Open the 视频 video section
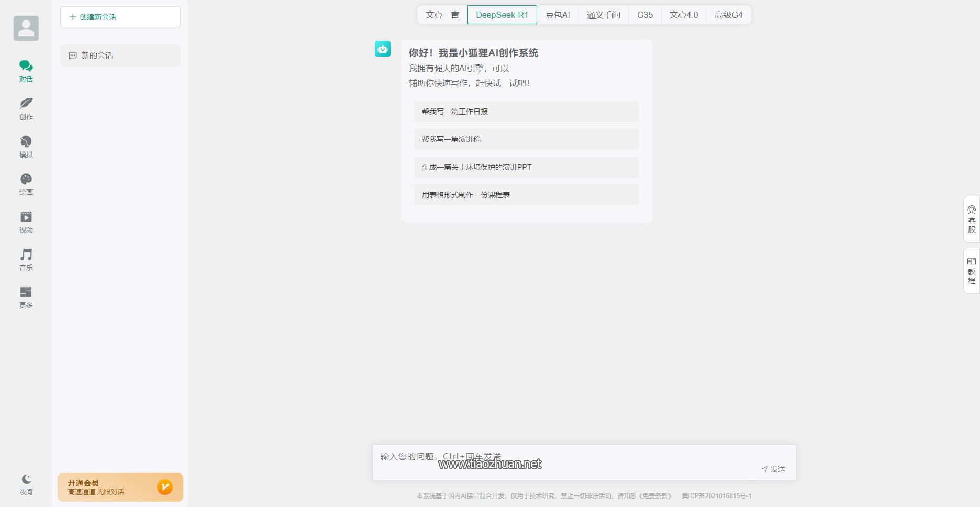 tap(26, 222)
